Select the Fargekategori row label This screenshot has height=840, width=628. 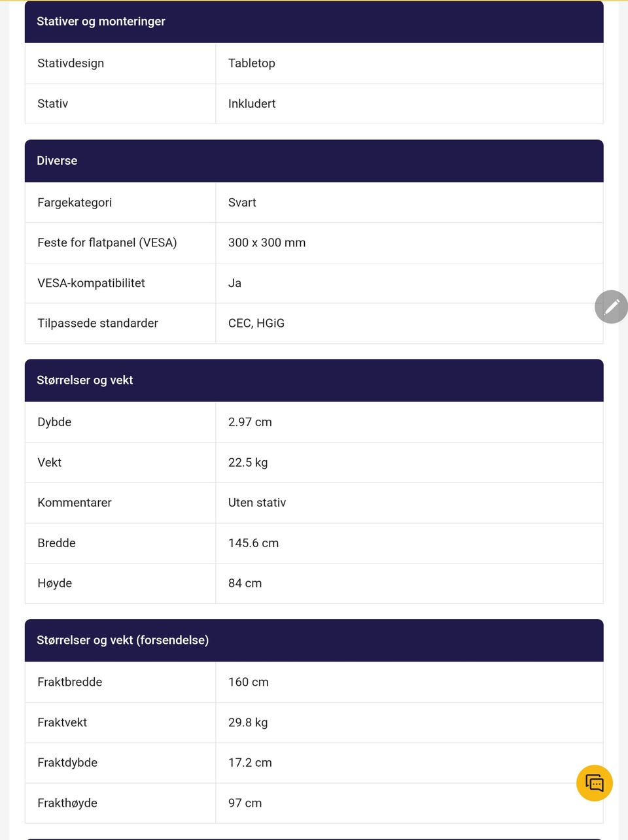75,203
